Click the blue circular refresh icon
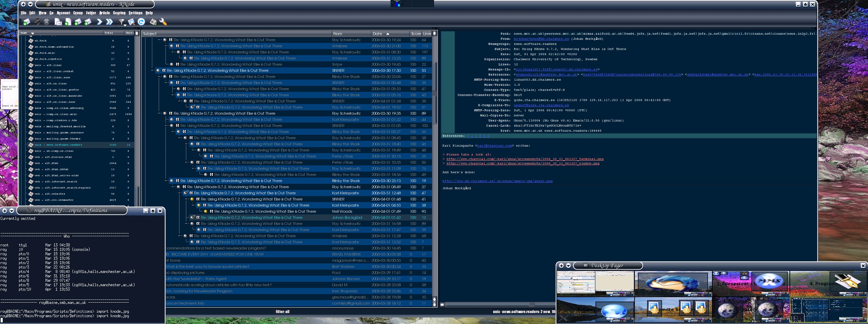 point(141,22)
